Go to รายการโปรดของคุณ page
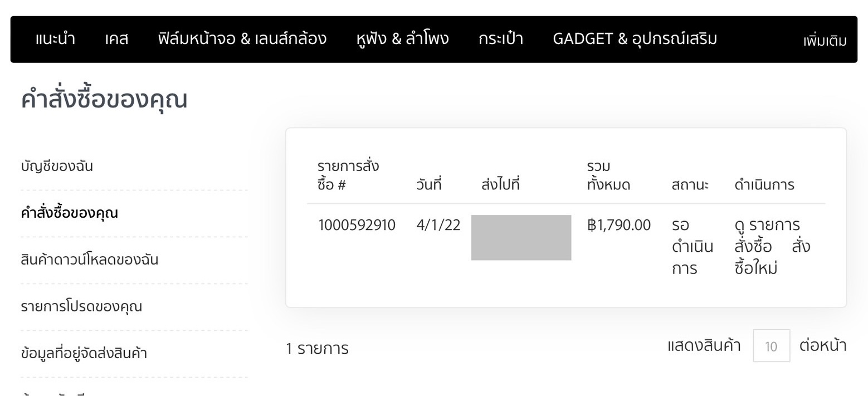The height and width of the screenshot is (396, 868). [81, 306]
